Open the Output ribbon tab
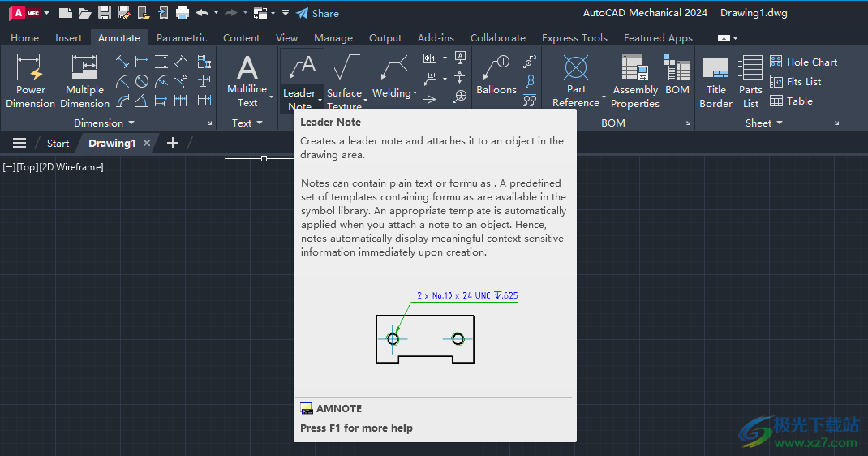This screenshot has height=456, width=868. click(x=385, y=37)
